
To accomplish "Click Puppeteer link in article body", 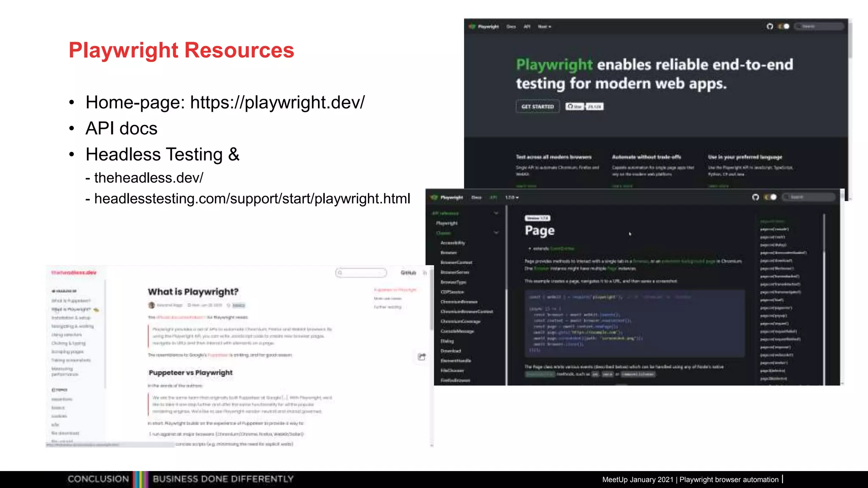I will pos(218,355).
